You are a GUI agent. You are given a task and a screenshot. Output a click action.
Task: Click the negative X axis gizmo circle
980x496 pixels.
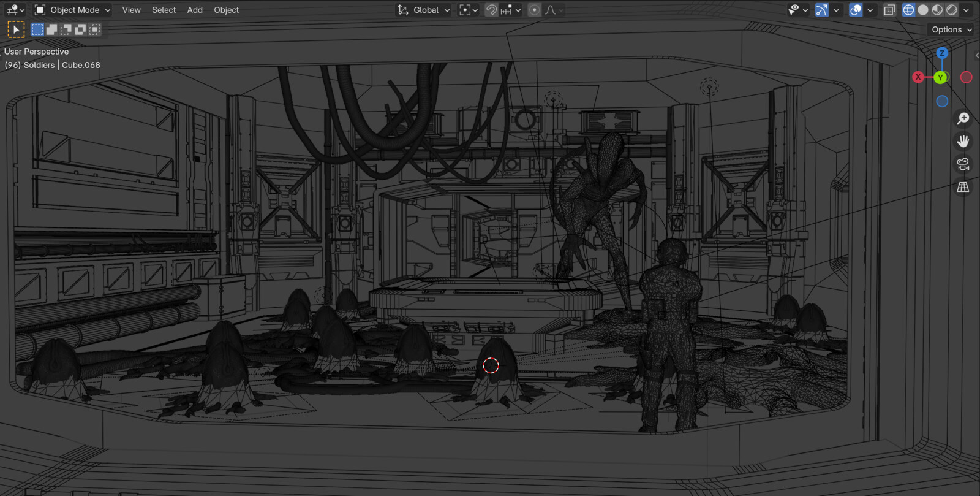[966, 77]
